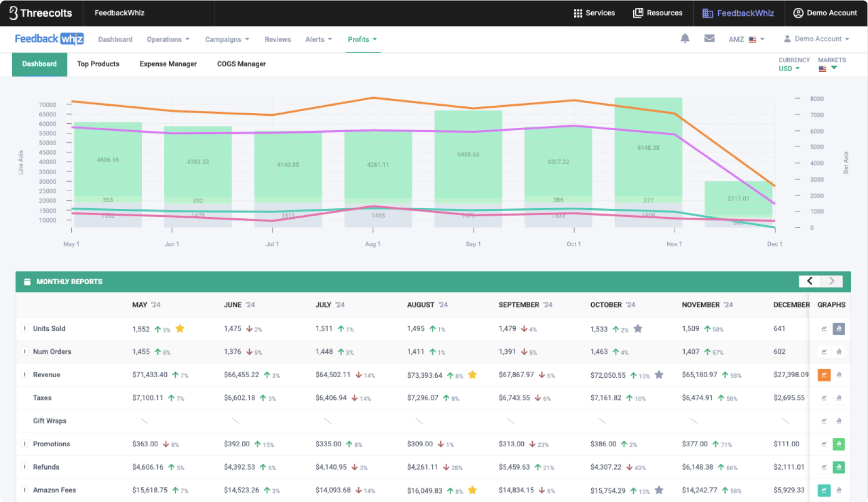Toggle the gold star on May Units Sold
Screen dimensions: 868x502
[180, 329]
